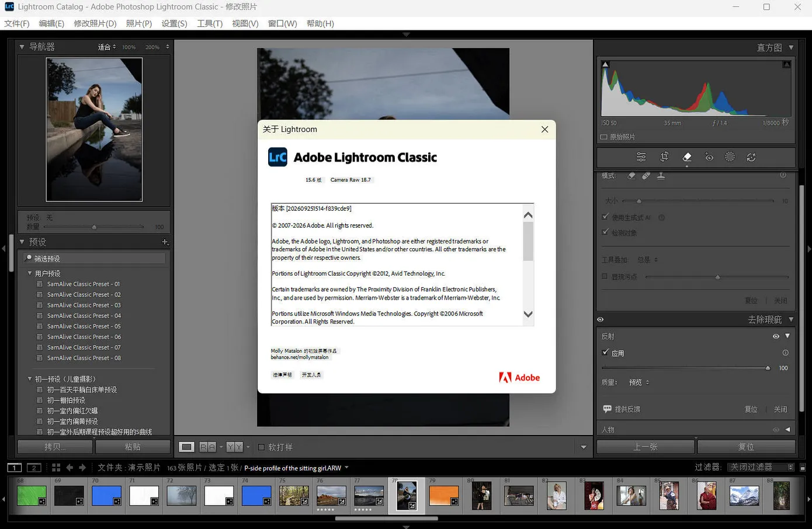Select the Remove eraser tool in the tool strip
812x529 pixels.
click(687, 157)
